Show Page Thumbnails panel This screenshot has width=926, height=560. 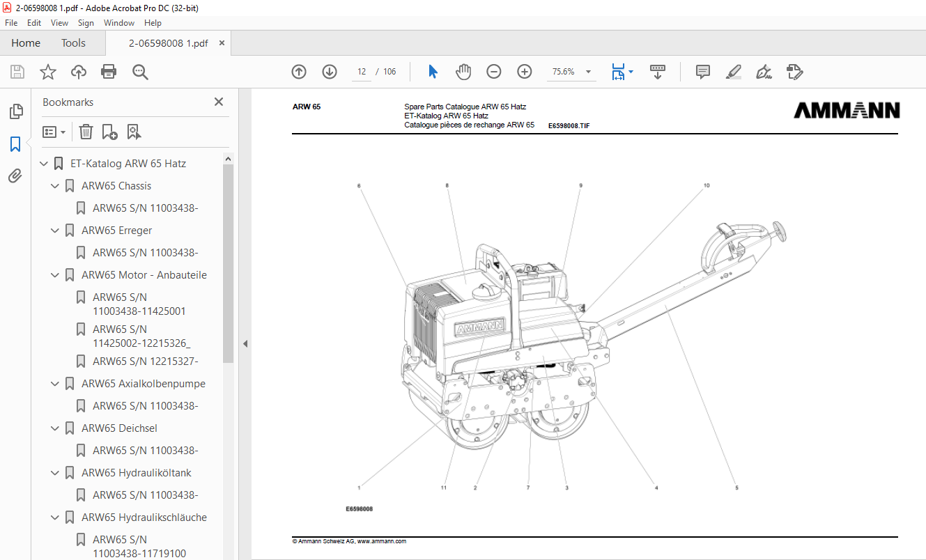[15, 111]
